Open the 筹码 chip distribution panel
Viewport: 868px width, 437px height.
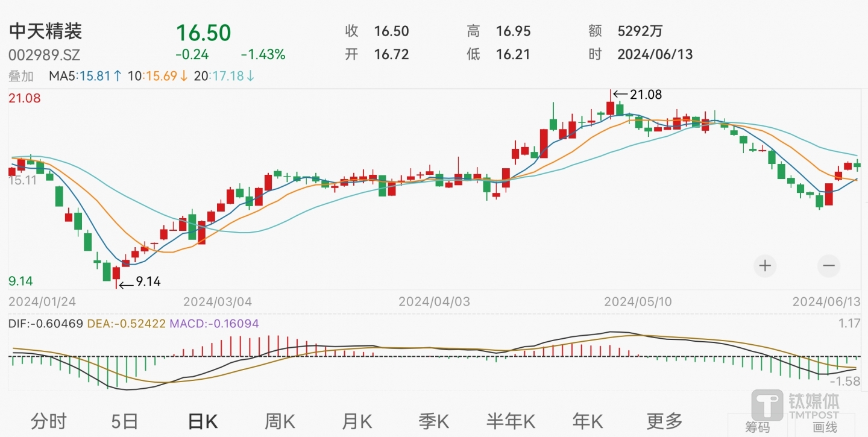(757, 427)
